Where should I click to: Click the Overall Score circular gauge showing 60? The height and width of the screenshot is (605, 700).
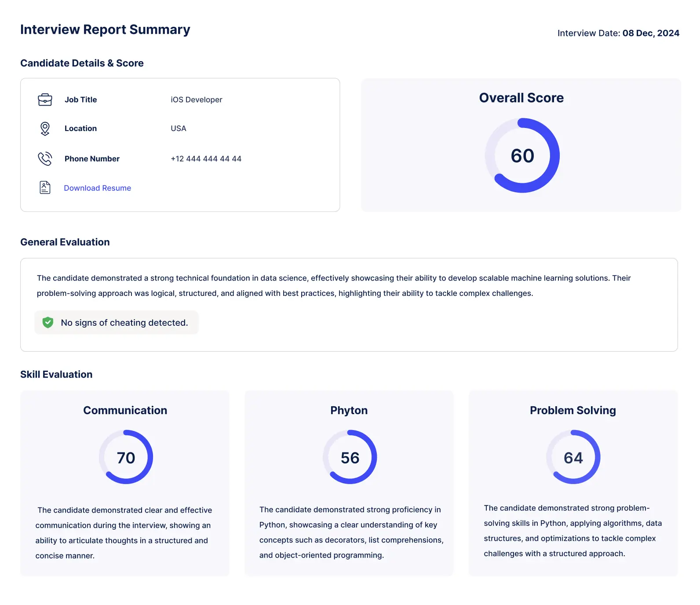coord(522,156)
